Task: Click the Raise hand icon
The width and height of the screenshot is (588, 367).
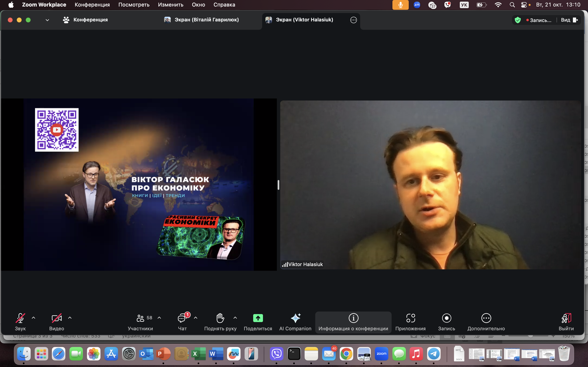Action: coord(220,318)
